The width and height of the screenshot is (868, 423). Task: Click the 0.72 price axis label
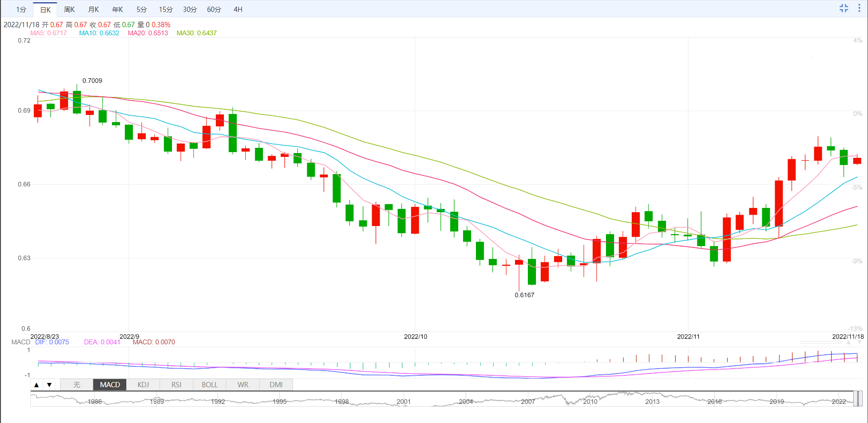(x=24, y=41)
